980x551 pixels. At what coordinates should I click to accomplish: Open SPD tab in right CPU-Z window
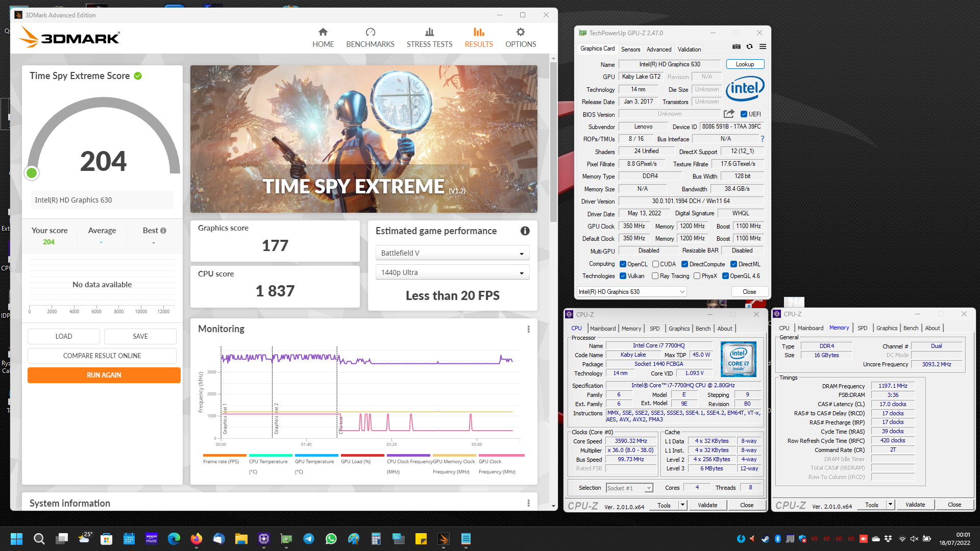pos(862,328)
